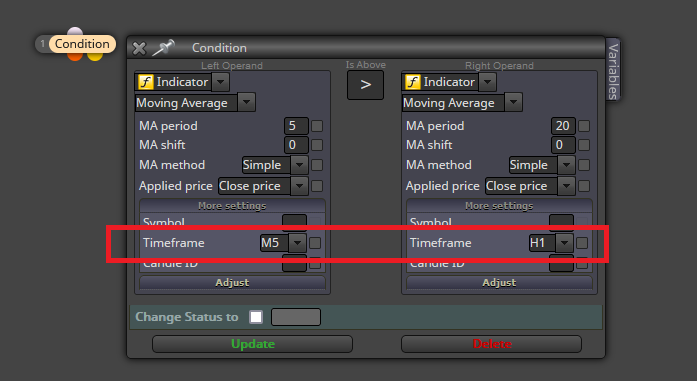Viewport: 697px width, 381px height.
Task: Enable the Change Status to checkbox
Action: point(256,317)
